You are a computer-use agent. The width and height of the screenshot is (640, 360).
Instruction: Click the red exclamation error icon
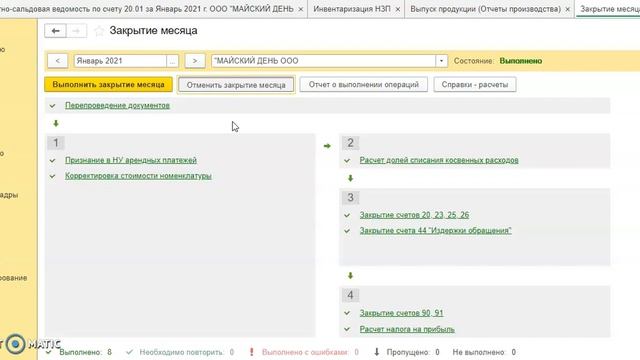251,352
